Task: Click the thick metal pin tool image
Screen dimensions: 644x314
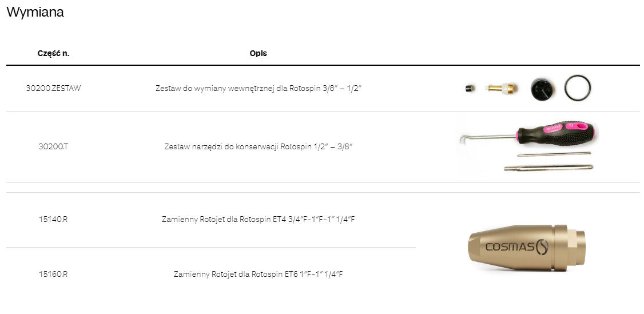Action: pyautogui.click(x=548, y=168)
